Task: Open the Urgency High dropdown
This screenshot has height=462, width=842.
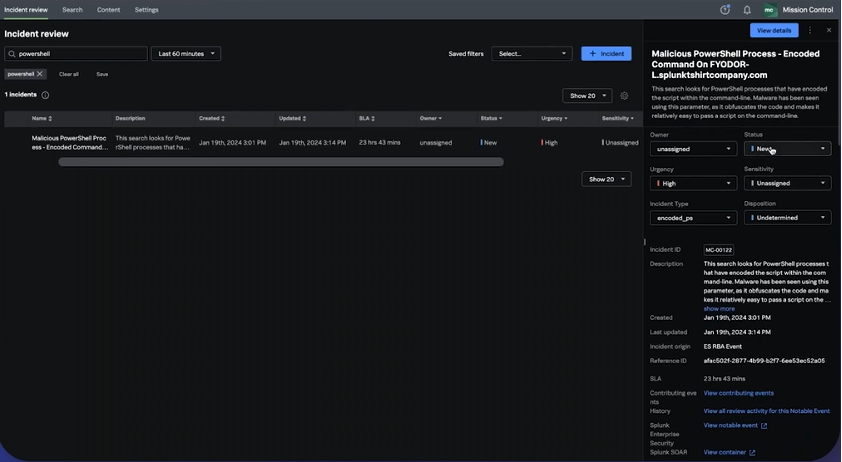Action: [693, 184]
